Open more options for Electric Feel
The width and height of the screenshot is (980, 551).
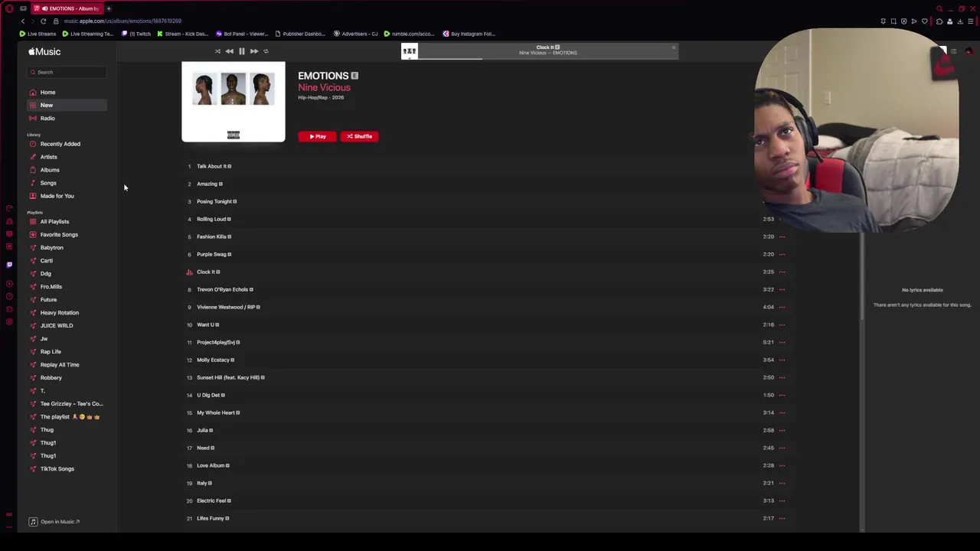(x=782, y=500)
